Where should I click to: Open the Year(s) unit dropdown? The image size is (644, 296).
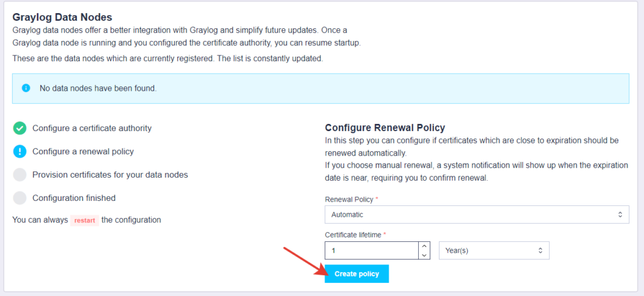(494, 251)
